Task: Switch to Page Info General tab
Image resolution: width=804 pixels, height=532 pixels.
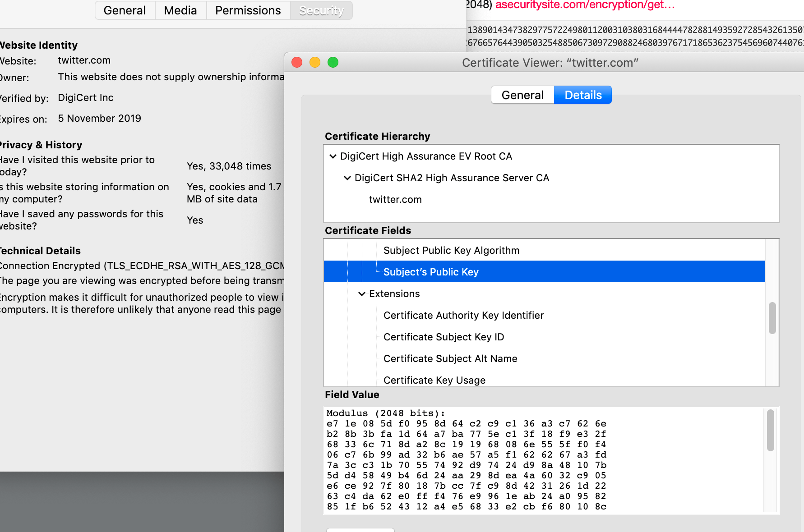Action: tap(125, 10)
